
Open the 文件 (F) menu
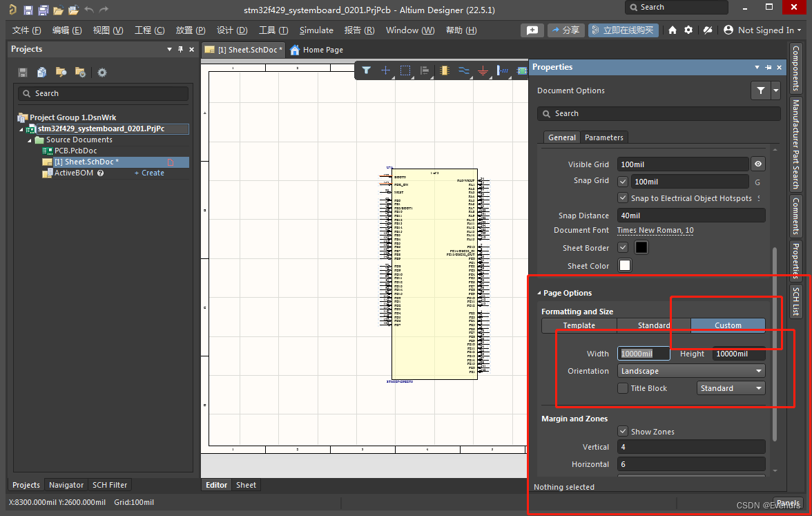26,30
